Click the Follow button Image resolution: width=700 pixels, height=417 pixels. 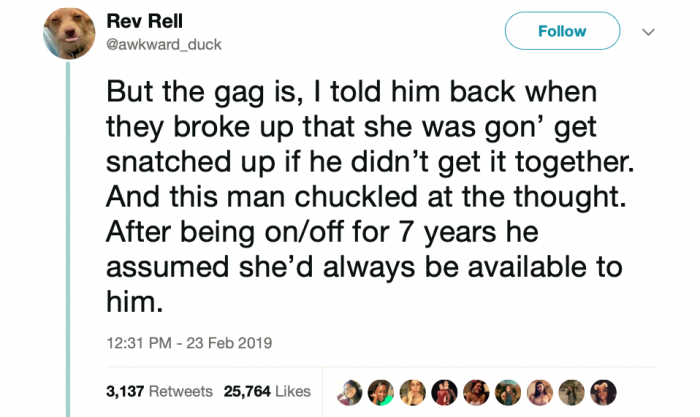(562, 31)
